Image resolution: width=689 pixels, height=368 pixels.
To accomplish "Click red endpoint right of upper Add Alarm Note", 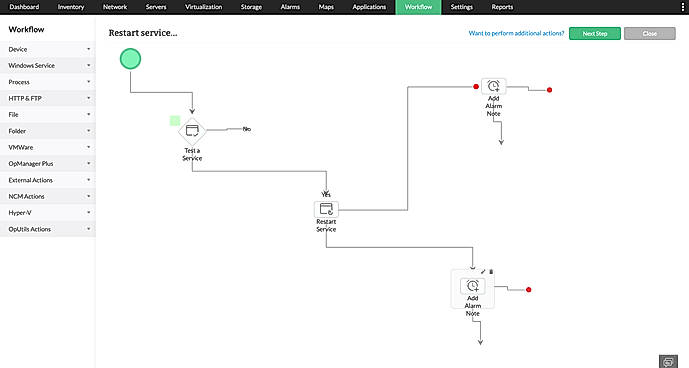I will [549, 90].
